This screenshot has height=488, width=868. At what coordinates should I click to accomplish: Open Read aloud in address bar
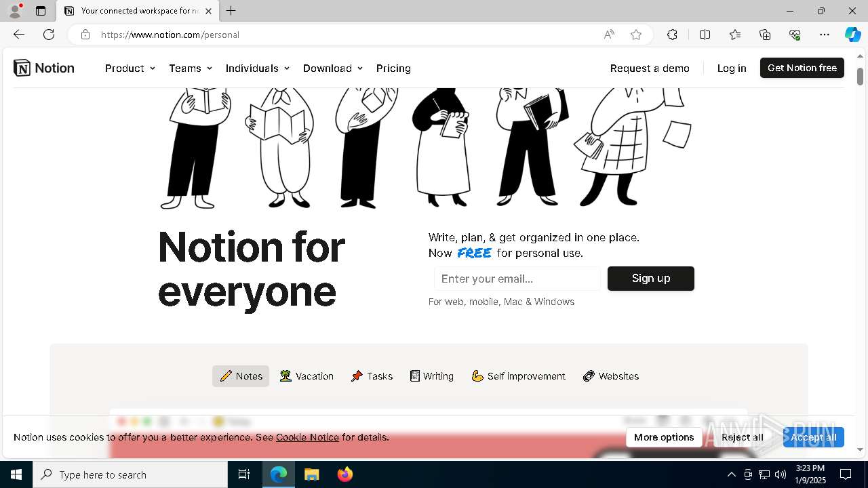(x=609, y=35)
